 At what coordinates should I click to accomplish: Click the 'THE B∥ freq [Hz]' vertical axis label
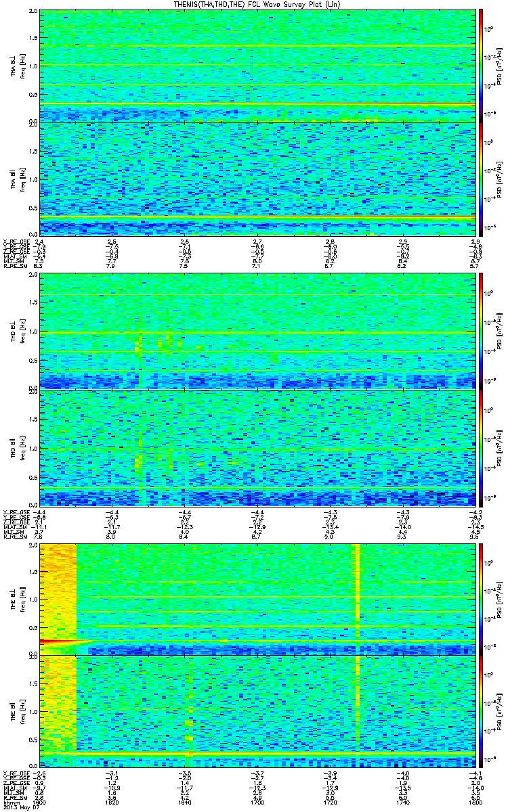click(x=18, y=711)
